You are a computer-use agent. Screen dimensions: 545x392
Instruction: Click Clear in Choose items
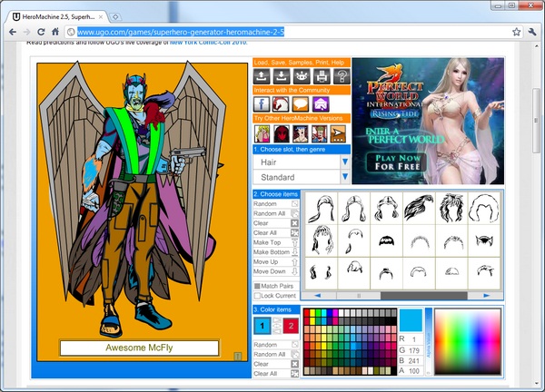[x=276, y=223]
